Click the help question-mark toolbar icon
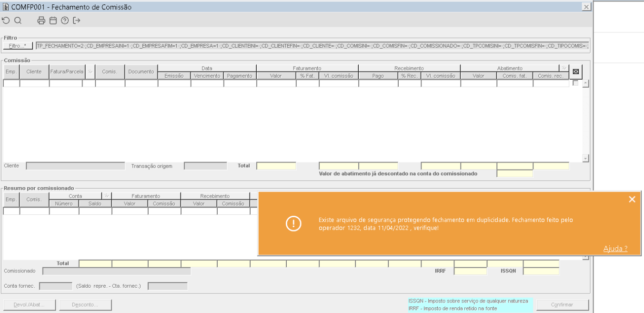 pos(65,20)
